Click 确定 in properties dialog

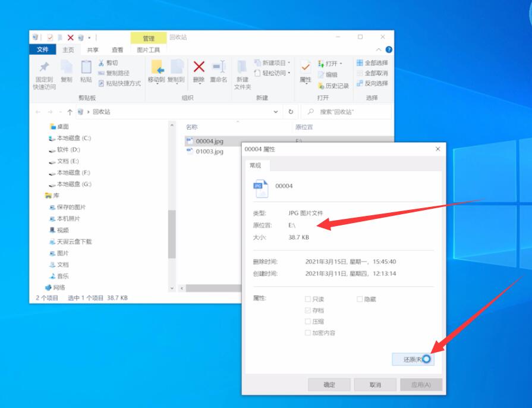[x=329, y=385]
